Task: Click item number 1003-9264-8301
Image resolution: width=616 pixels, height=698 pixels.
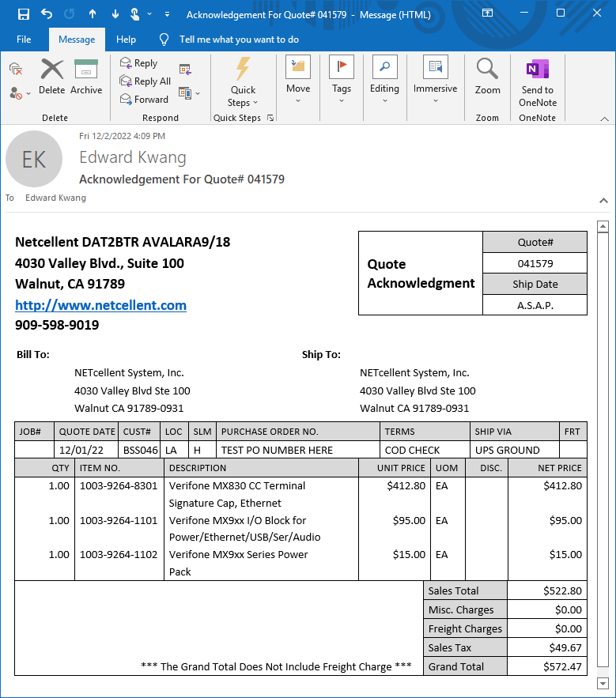Action: tap(119, 485)
